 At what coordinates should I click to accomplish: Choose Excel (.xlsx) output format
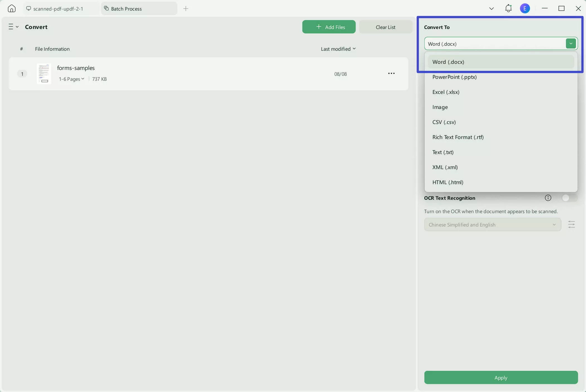[x=446, y=92]
